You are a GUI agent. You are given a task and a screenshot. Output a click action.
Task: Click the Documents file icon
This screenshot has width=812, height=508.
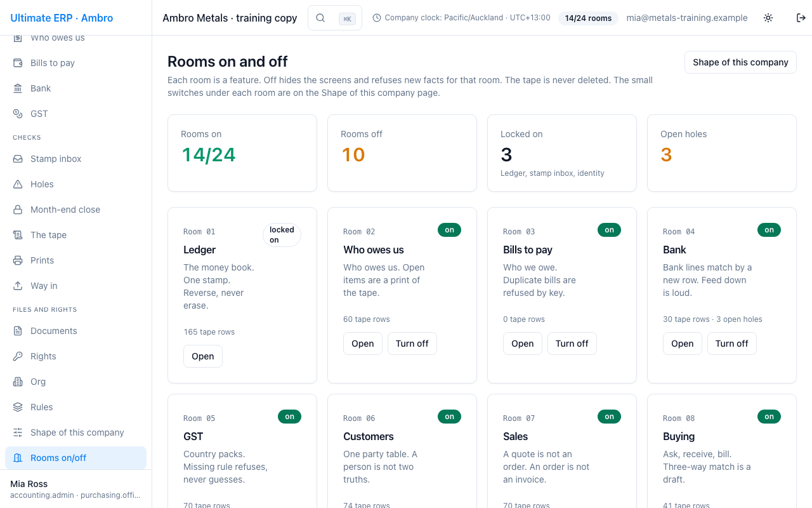tap(18, 331)
